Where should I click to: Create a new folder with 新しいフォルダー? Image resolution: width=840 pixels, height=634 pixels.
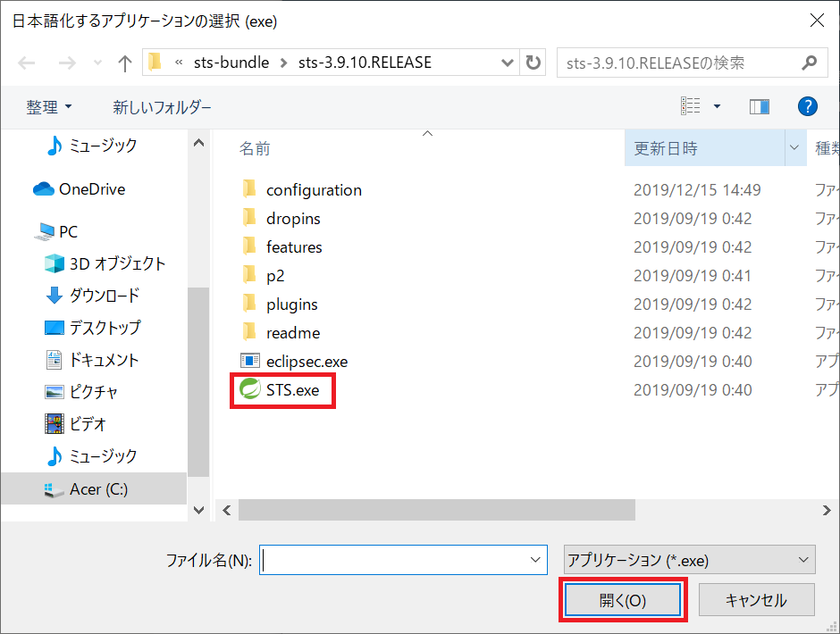(162, 107)
